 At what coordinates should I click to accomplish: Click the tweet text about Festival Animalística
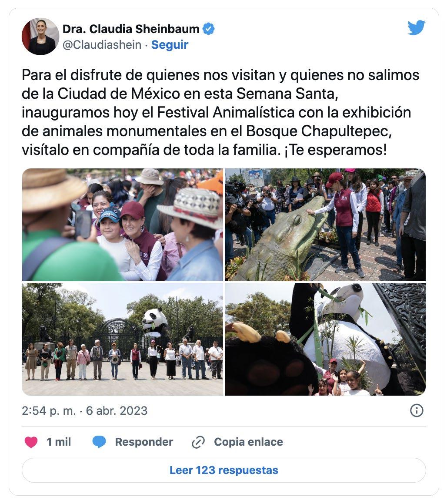coord(220,112)
